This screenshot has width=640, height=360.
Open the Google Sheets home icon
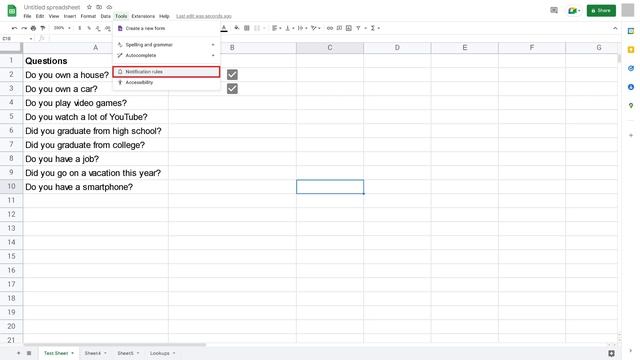click(12, 11)
